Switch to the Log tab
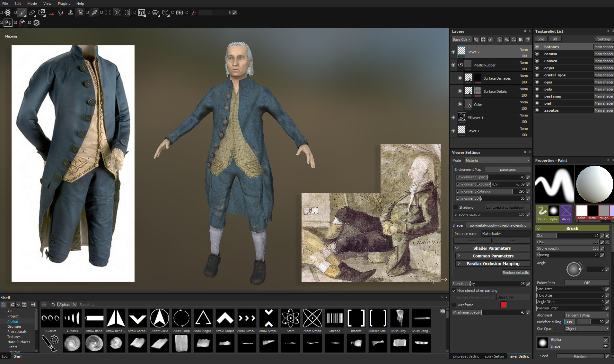614x364 pixels. [x=5, y=356]
